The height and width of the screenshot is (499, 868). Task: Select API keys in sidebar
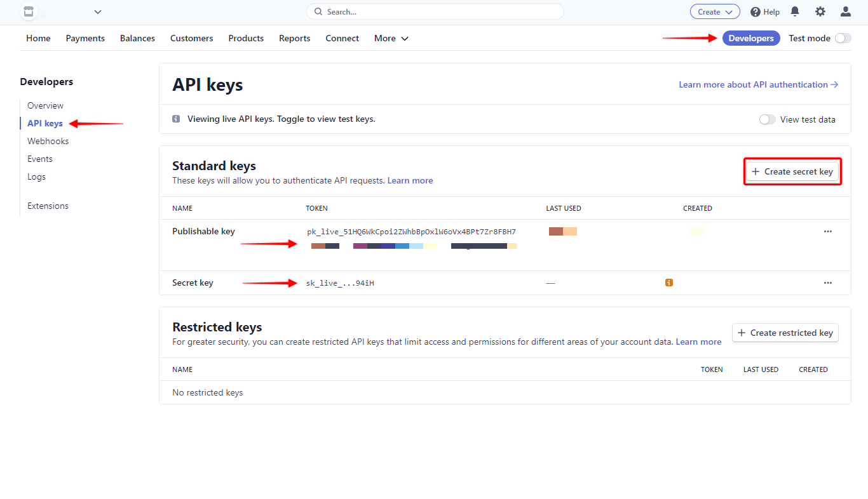coord(45,123)
